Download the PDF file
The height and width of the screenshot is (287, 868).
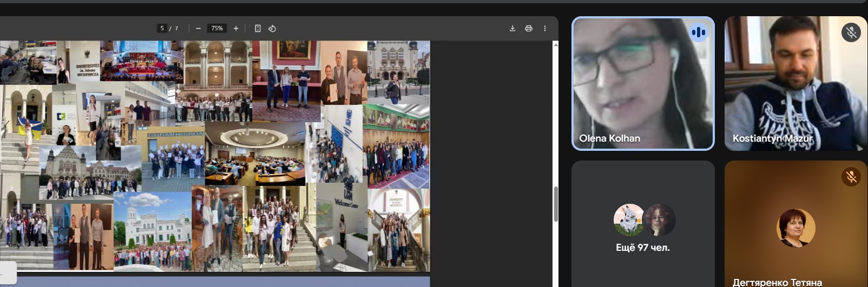tap(512, 29)
